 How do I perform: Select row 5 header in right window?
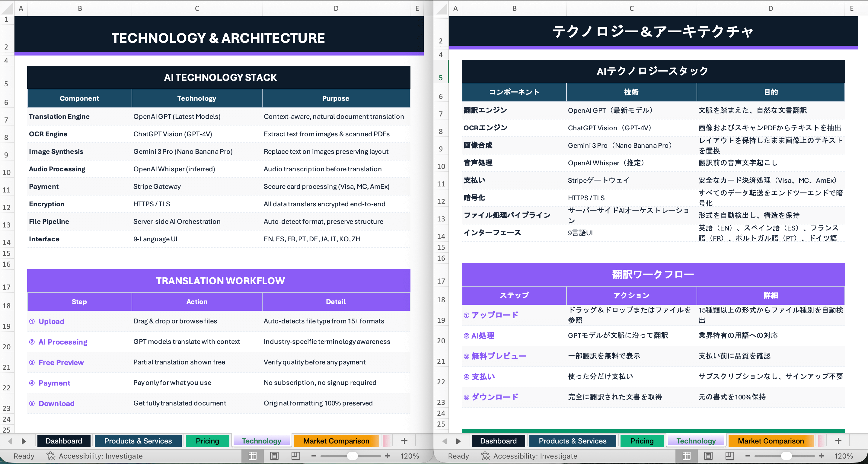click(441, 78)
